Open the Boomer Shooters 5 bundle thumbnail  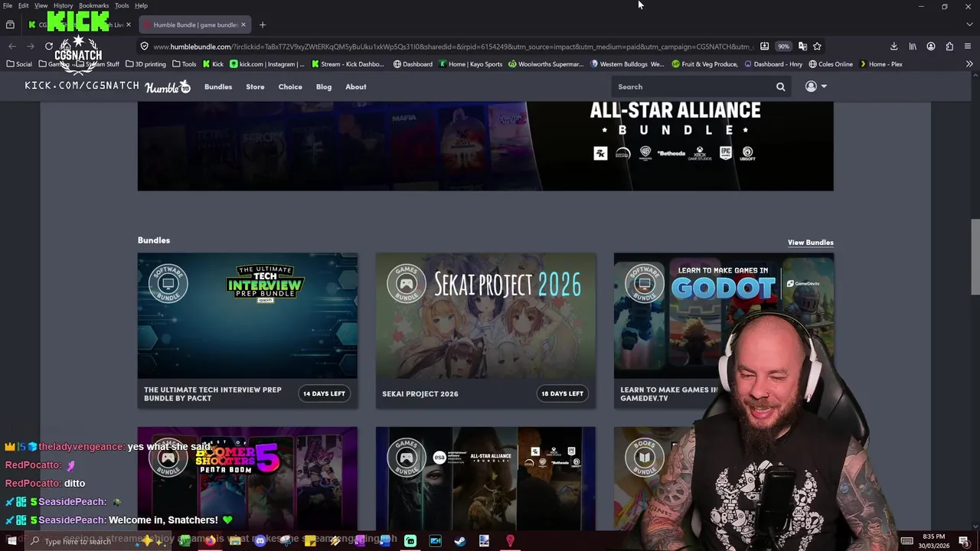click(247, 478)
